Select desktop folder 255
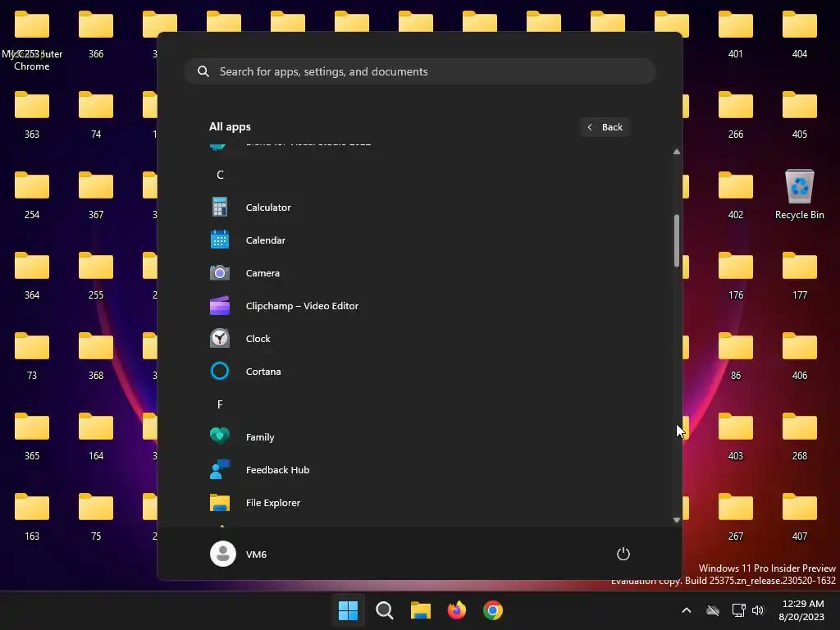 (x=96, y=275)
